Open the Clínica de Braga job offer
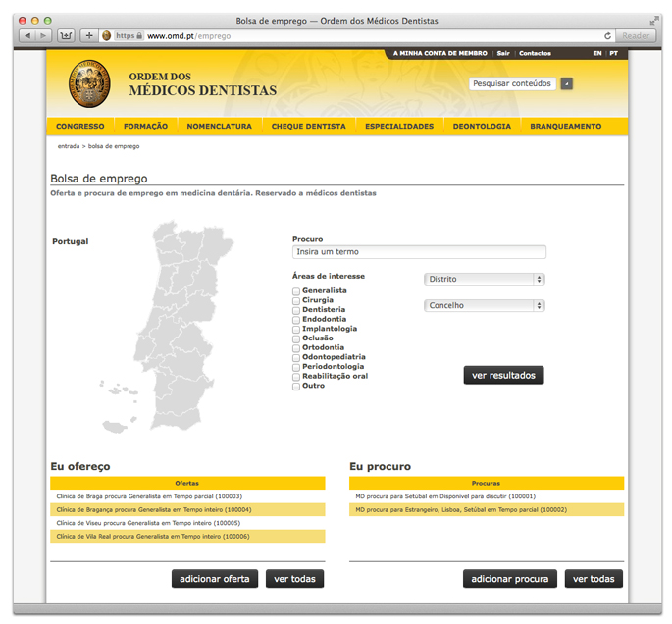This screenshot has width=672, height=624. pos(149,496)
